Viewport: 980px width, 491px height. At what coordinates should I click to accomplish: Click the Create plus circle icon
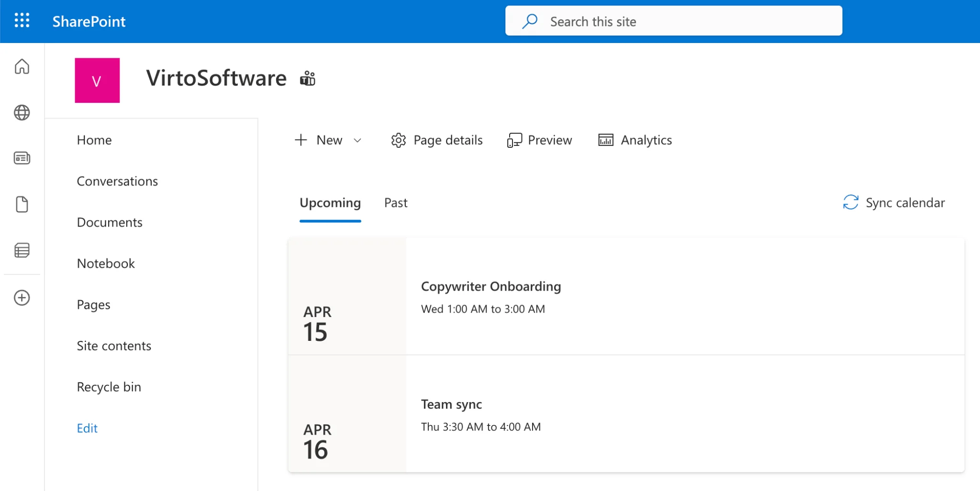(x=22, y=298)
